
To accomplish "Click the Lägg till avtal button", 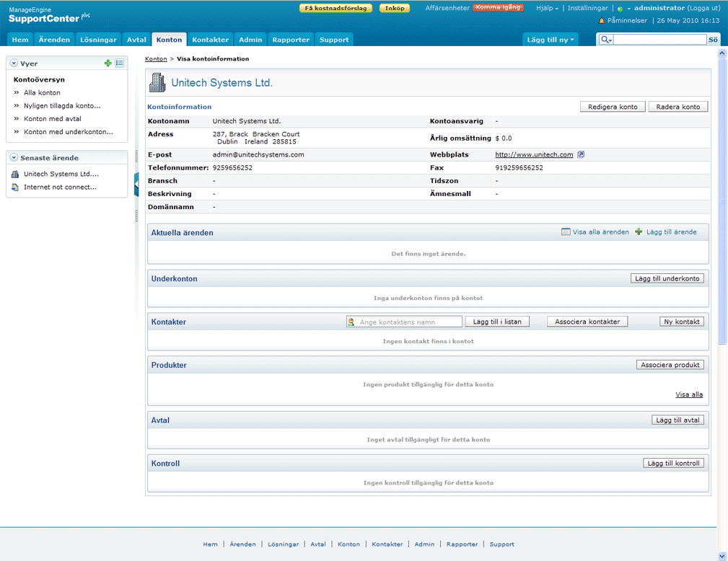I will pyautogui.click(x=677, y=420).
